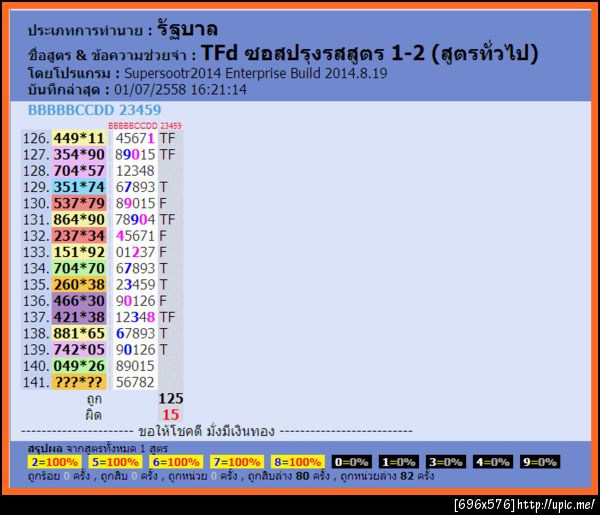
Task: Click the wrong count value 15
Action: 171,415
